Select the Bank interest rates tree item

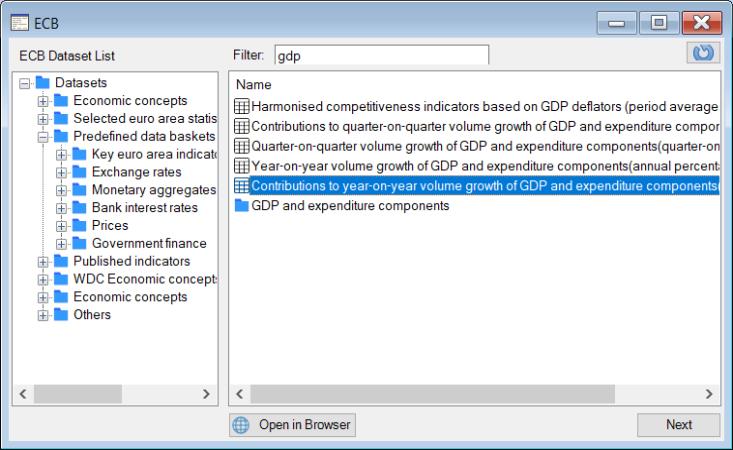coord(144,208)
